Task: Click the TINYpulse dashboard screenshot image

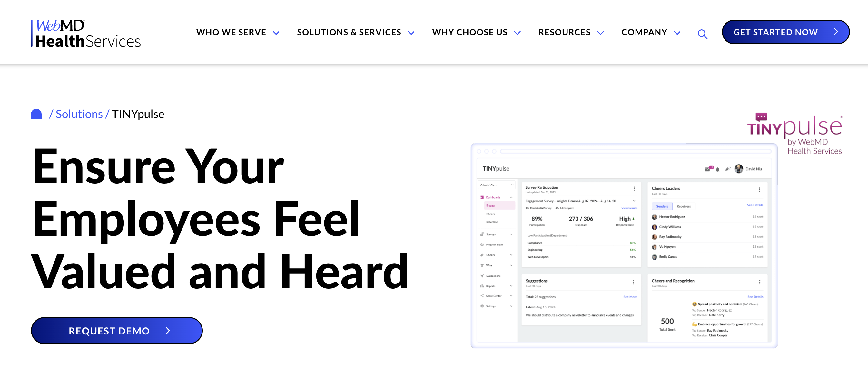Action: pos(624,246)
